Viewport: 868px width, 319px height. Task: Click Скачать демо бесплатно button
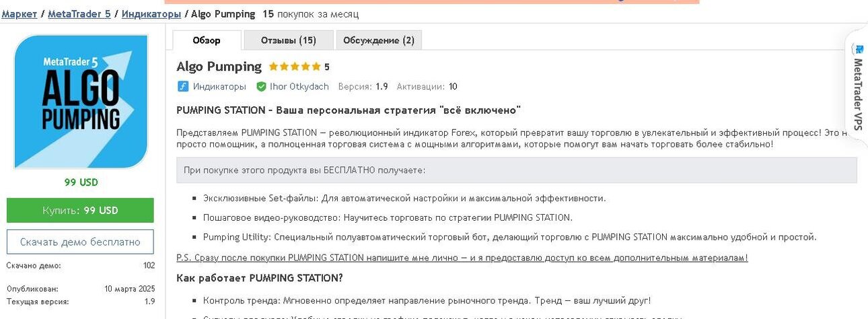pyautogui.click(x=80, y=242)
